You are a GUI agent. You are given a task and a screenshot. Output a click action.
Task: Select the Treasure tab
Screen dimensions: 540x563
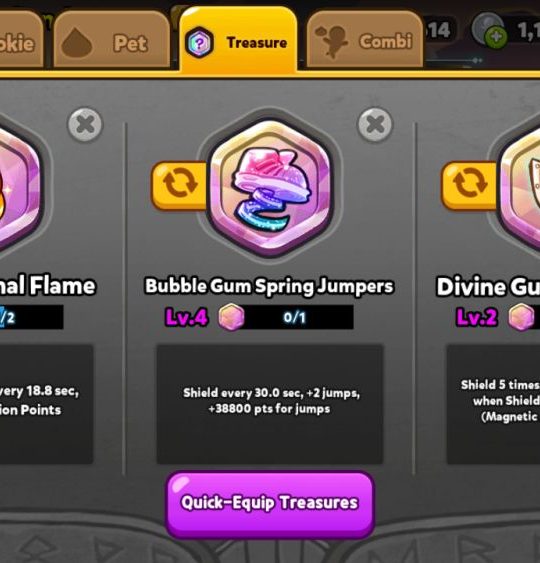pos(238,40)
